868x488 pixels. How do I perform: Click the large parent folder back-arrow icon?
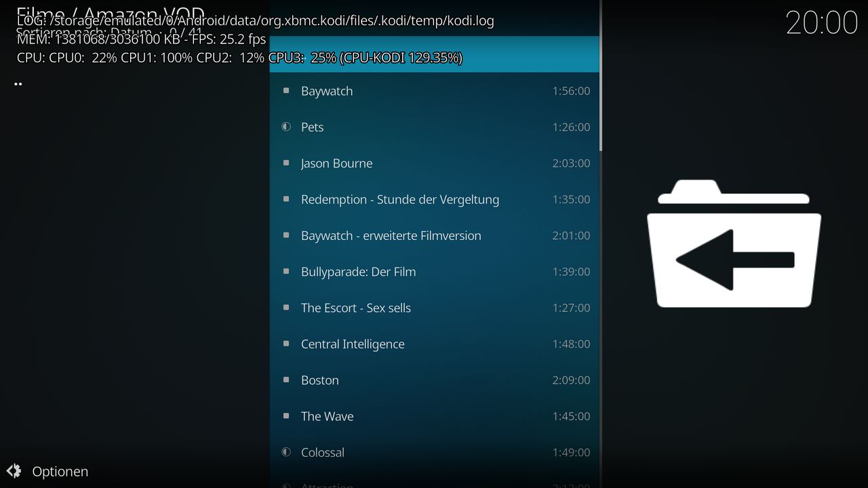(x=734, y=243)
